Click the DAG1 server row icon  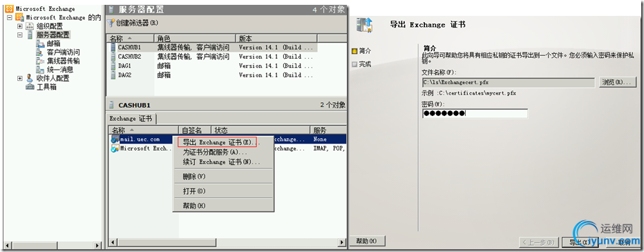(x=113, y=66)
